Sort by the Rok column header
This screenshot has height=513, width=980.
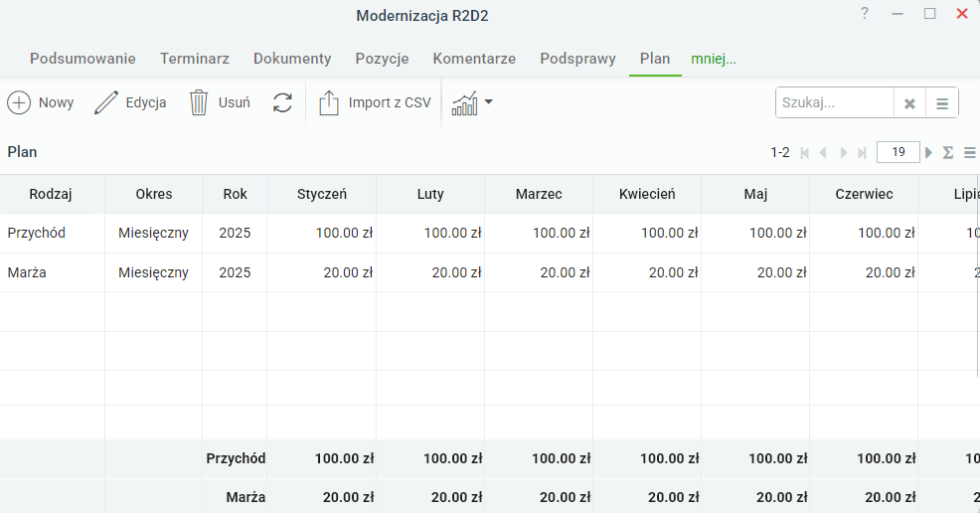coord(235,194)
